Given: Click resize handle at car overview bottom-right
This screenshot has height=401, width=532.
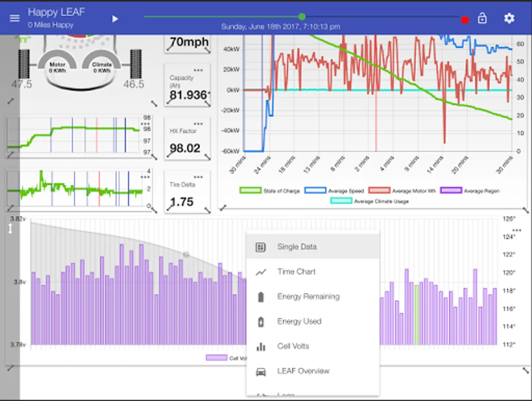Looking at the screenshot, I should 154,104.
